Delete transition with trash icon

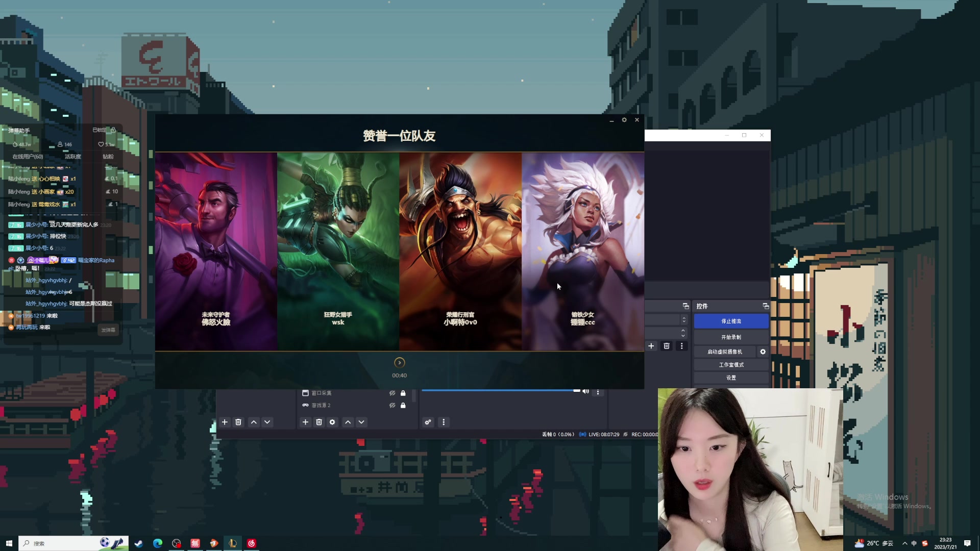click(x=666, y=346)
